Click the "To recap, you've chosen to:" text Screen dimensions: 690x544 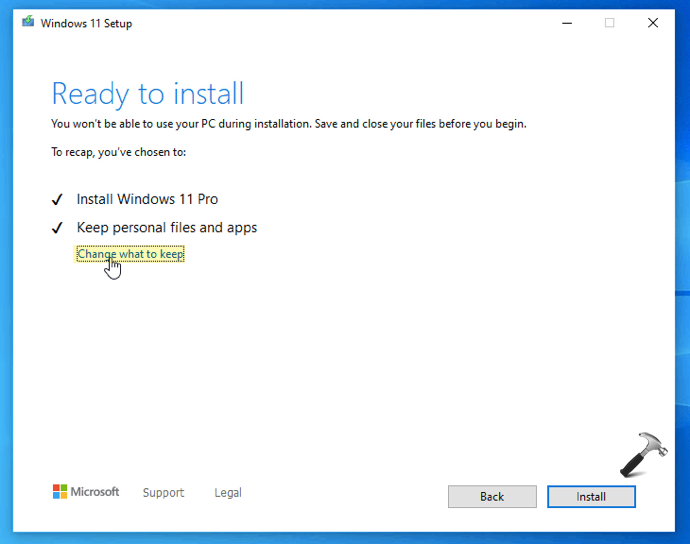[118, 152]
